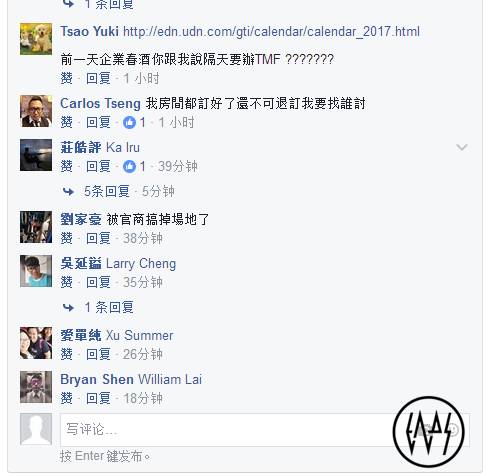485x475 pixels.
Task: Expand the 5条回复 thread
Action: [x=107, y=192]
